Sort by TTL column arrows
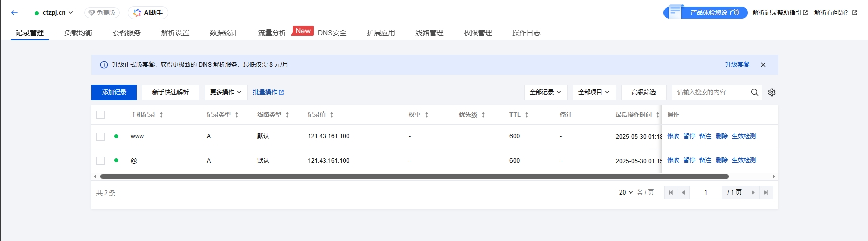This screenshot has height=241, width=868. 526,115
